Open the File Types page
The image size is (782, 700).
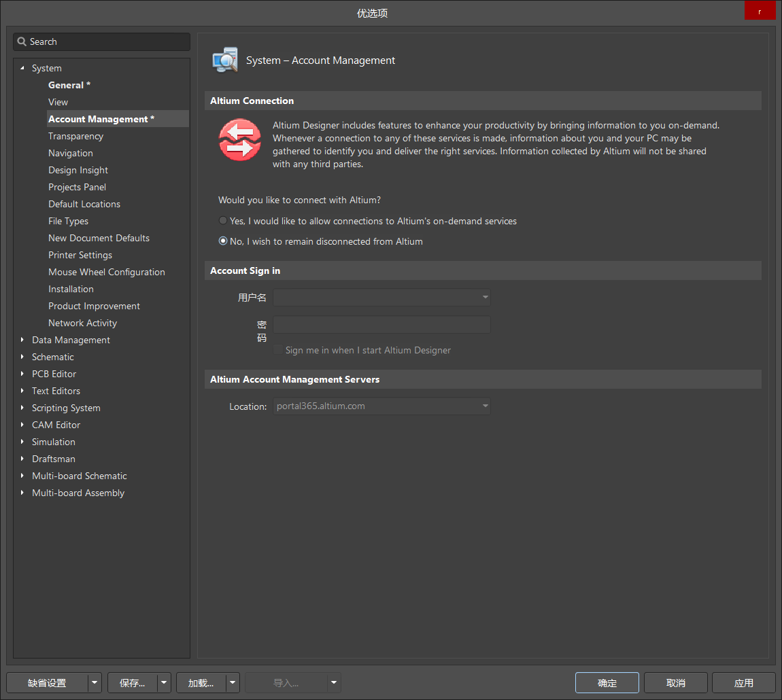click(x=68, y=220)
